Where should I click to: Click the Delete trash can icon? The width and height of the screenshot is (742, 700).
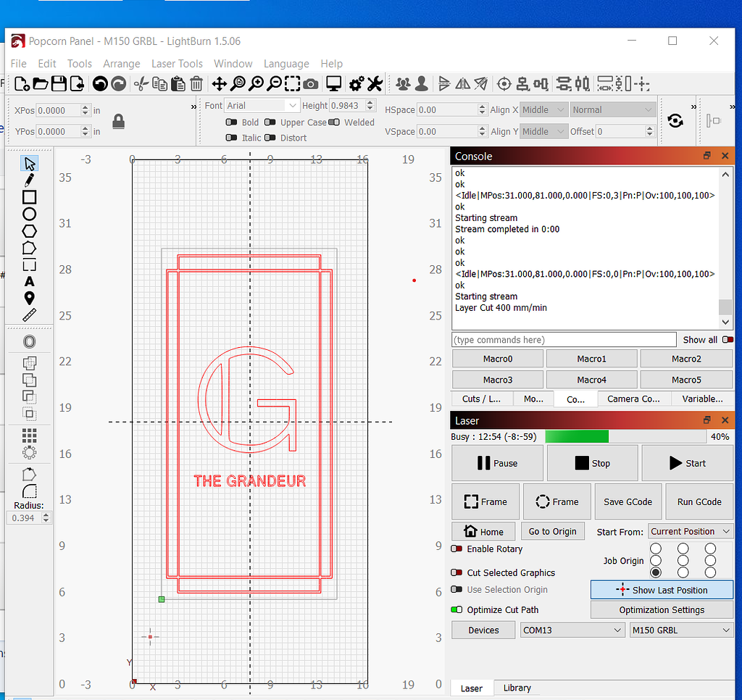(196, 84)
